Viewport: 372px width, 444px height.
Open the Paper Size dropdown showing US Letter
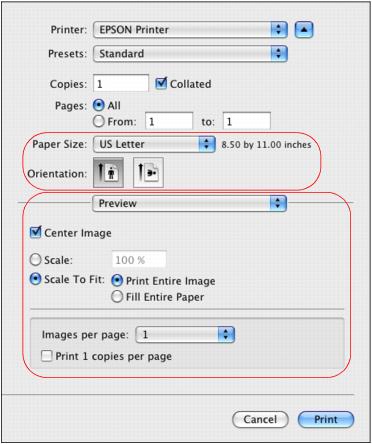pos(154,144)
